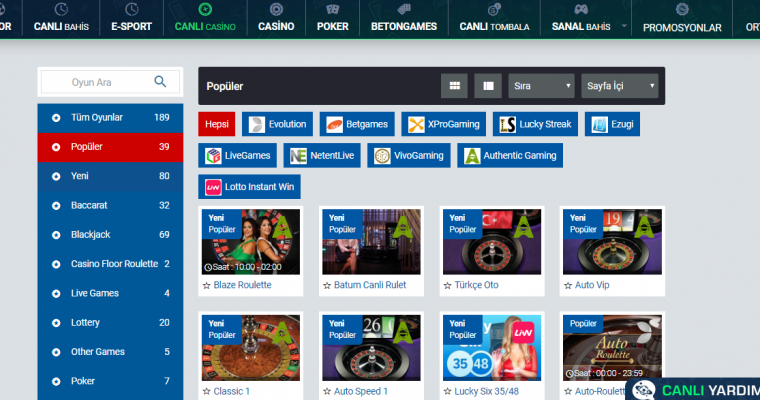Image resolution: width=760 pixels, height=400 pixels.
Task: Click the Lucky Streak LS logo
Action: (x=507, y=125)
